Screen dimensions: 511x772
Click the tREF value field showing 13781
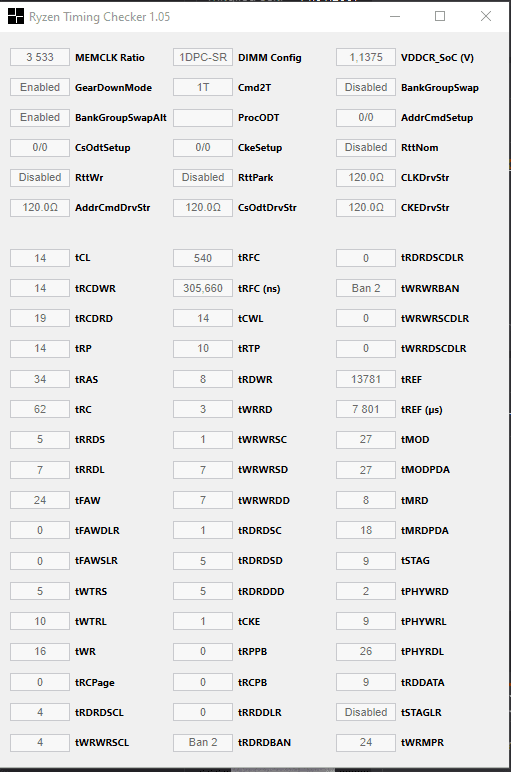(366, 379)
